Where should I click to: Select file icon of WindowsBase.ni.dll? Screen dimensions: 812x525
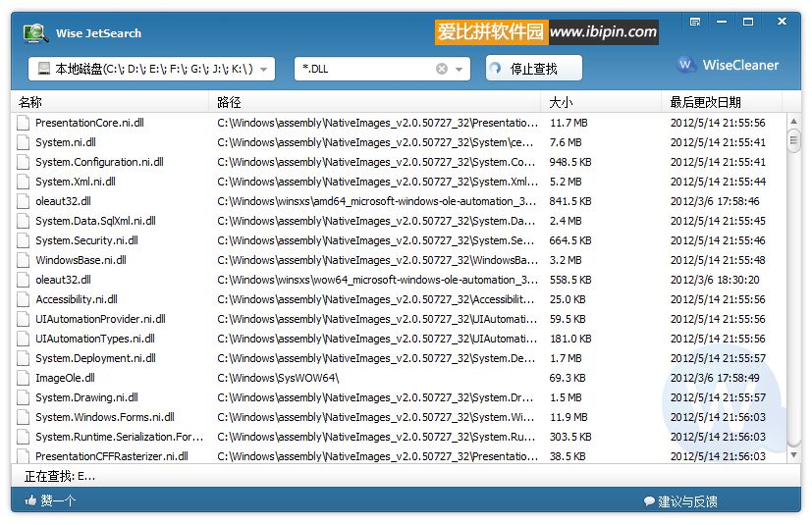pyautogui.click(x=23, y=260)
